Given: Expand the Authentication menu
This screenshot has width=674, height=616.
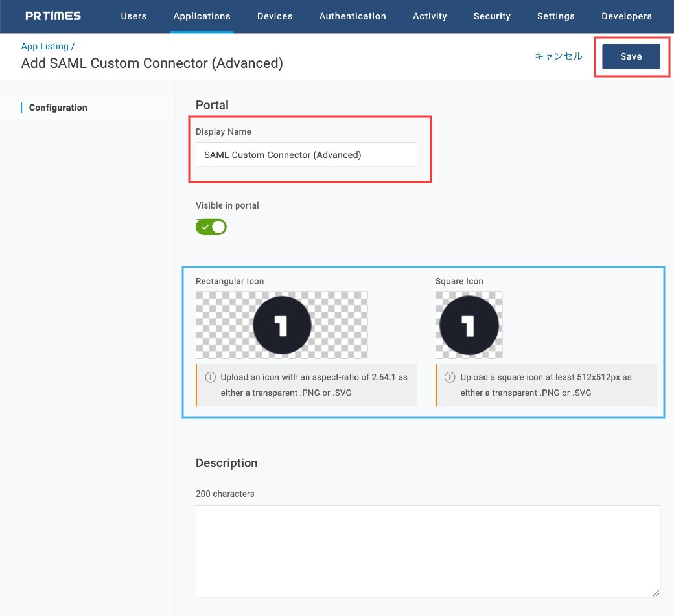Looking at the screenshot, I should [x=353, y=16].
